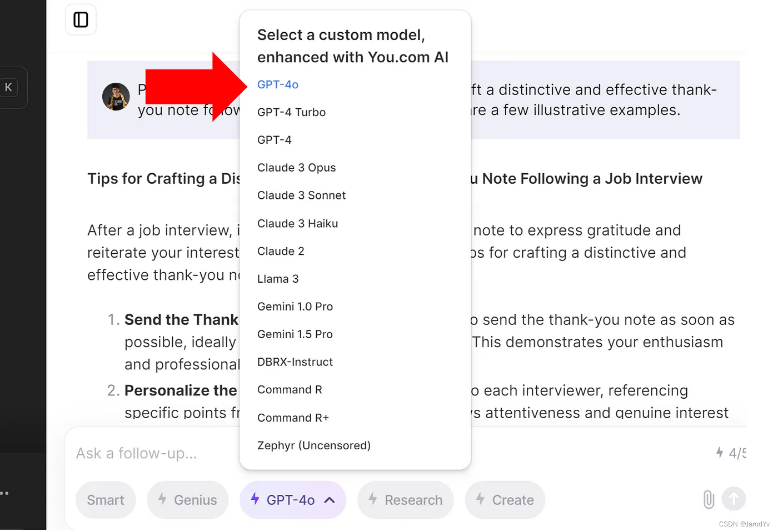This screenshot has width=778, height=532.
Task: Select GPT-4o from model list
Action: [278, 84]
